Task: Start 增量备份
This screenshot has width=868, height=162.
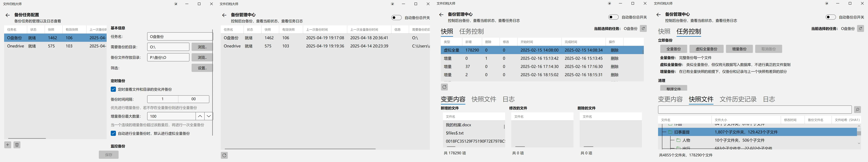Action: 739,49
